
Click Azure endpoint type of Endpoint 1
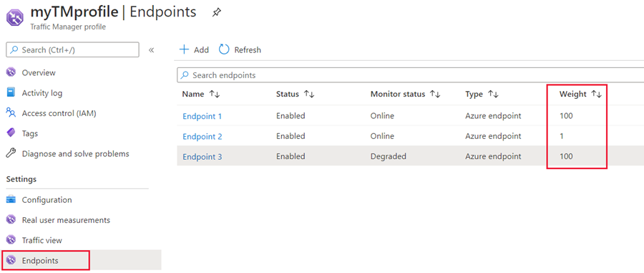click(x=493, y=116)
